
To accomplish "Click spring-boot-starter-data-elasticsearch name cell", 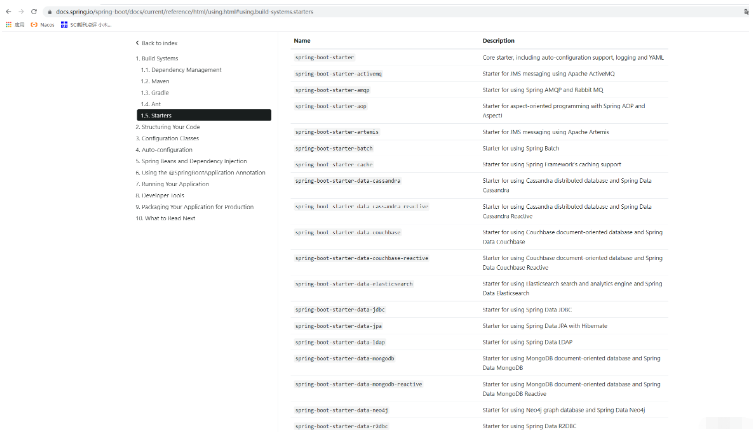I will (354, 284).
